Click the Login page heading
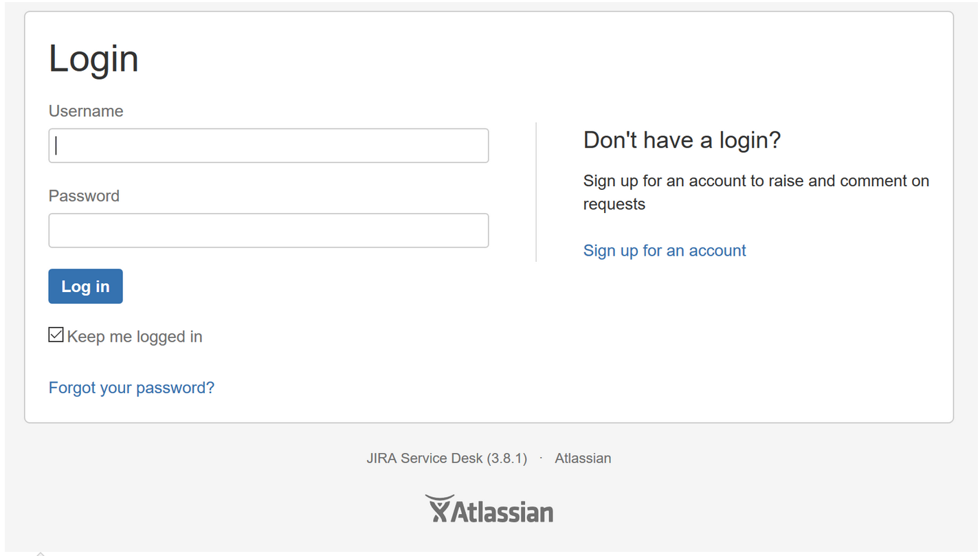The width and height of the screenshot is (980, 556). pyautogui.click(x=93, y=58)
